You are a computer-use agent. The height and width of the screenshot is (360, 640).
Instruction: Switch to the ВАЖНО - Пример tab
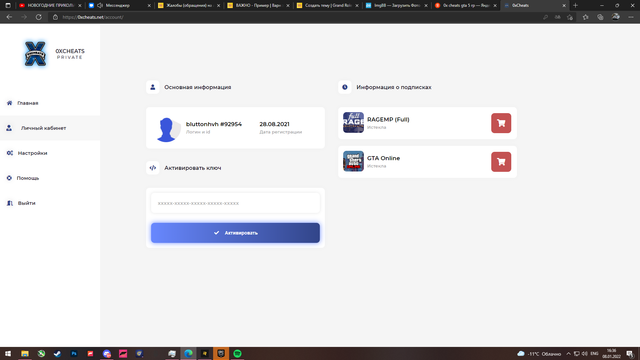click(x=257, y=5)
